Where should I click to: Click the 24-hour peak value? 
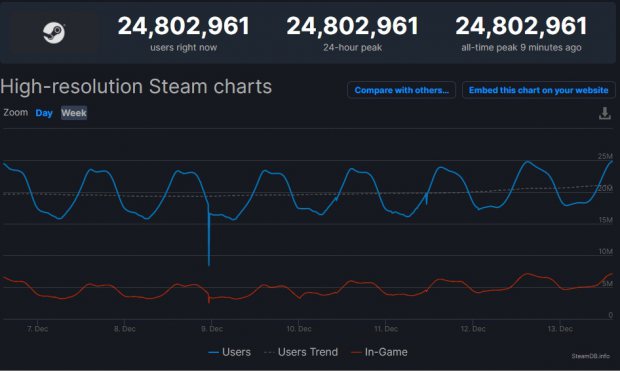coord(352,26)
